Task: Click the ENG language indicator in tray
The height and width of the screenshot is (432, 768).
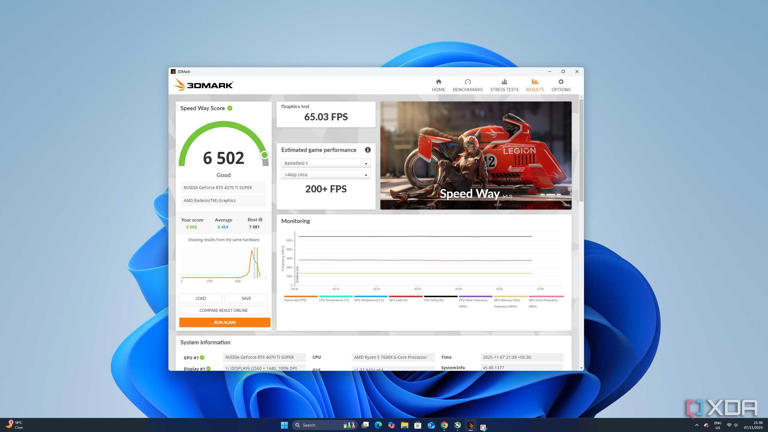Action: click(718, 425)
